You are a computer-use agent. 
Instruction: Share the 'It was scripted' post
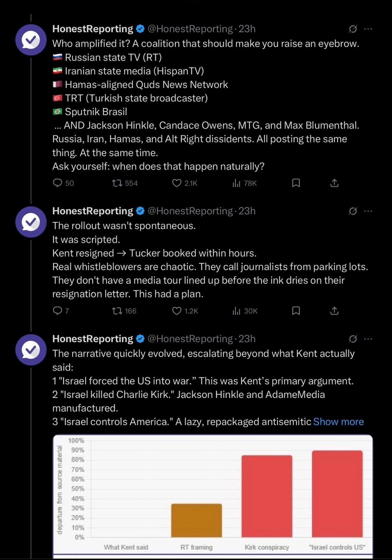click(334, 311)
